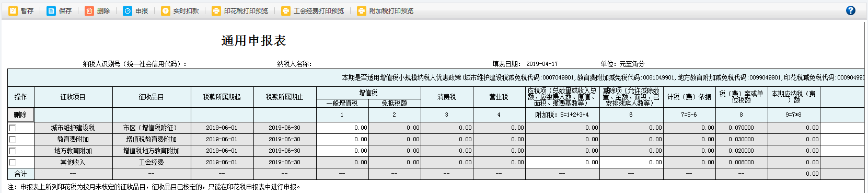
Task: Click the 消费税 column header
Action: tap(447, 97)
